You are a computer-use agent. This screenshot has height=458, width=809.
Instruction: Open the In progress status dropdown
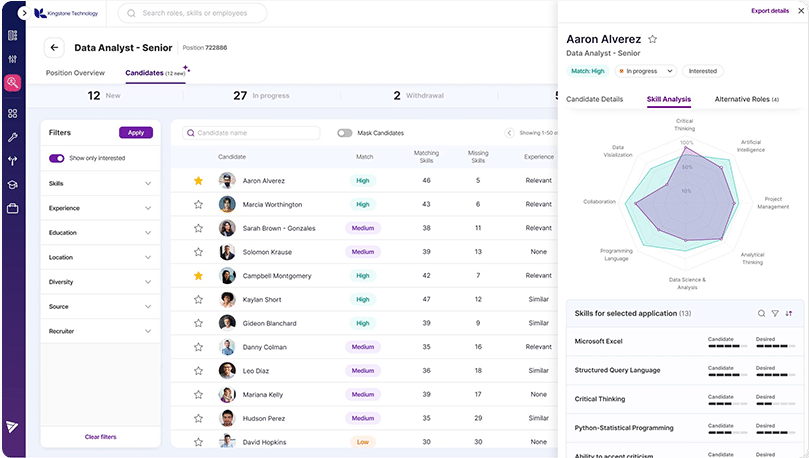click(x=646, y=71)
